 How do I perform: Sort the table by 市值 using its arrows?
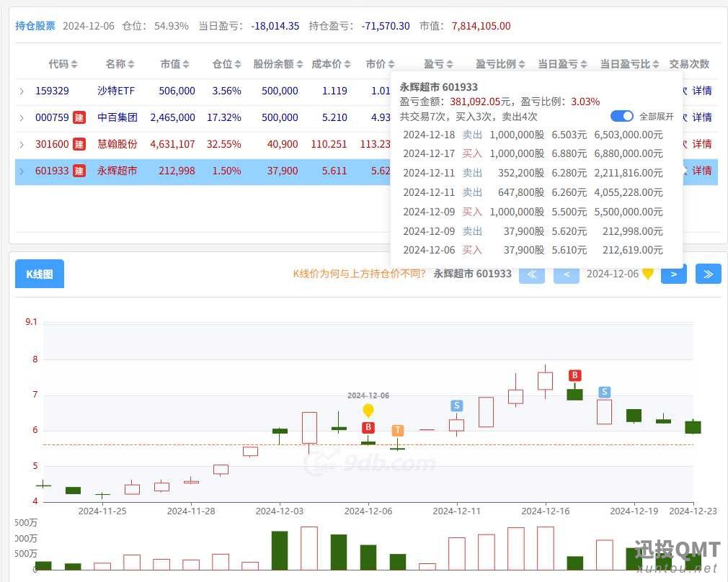pos(186,64)
